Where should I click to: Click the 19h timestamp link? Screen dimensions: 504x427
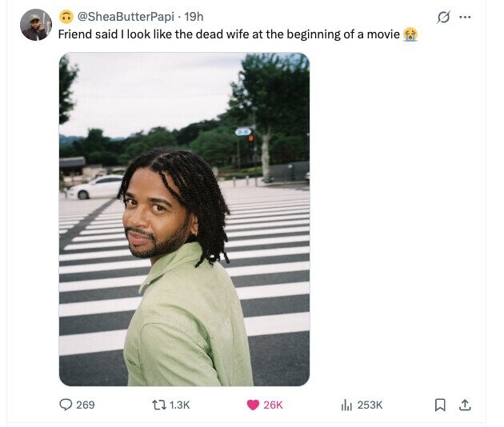194,17
